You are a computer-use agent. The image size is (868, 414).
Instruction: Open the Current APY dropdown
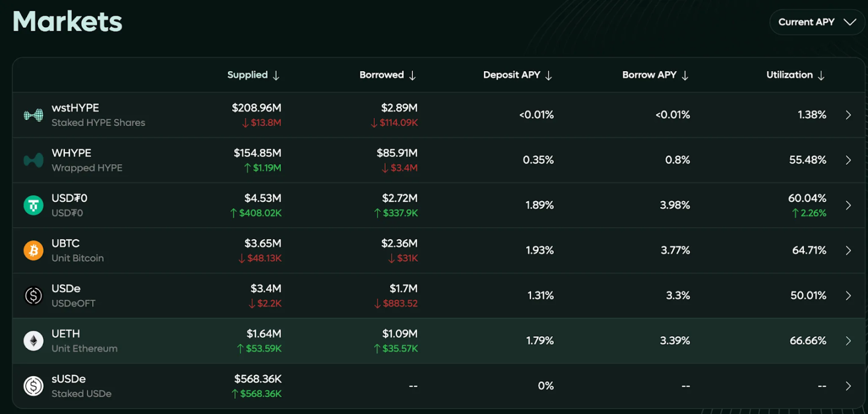coord(816,22)
